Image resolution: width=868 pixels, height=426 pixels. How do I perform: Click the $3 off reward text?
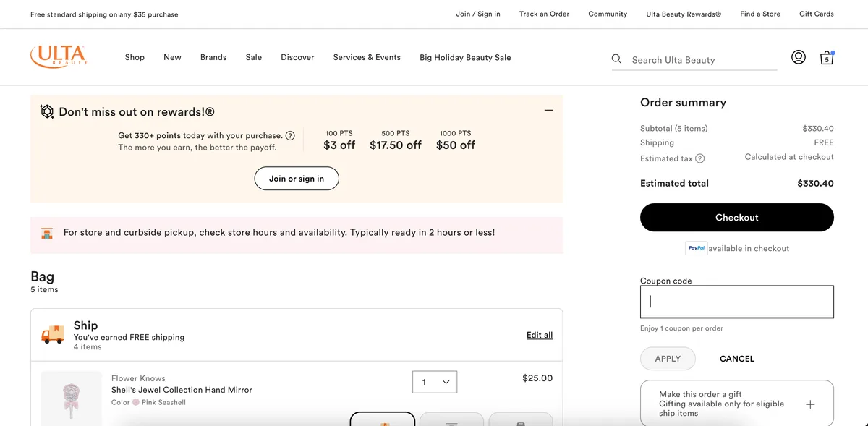click(339, 145)
